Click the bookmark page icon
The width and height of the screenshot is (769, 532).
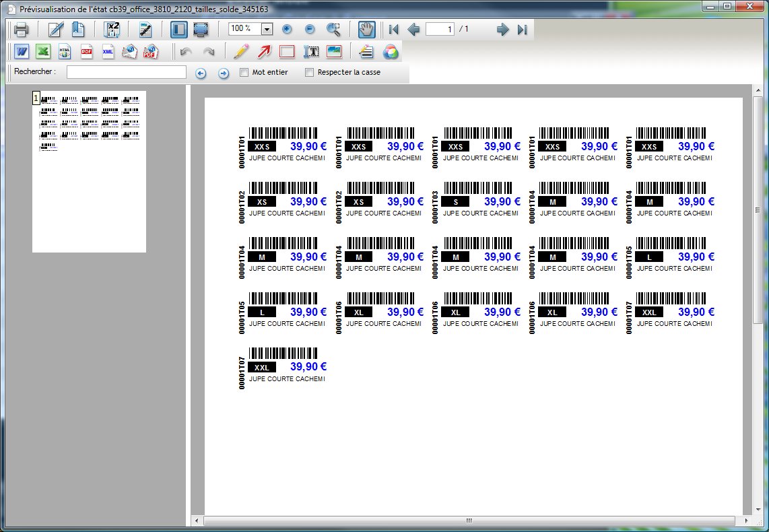coord(78,30)
